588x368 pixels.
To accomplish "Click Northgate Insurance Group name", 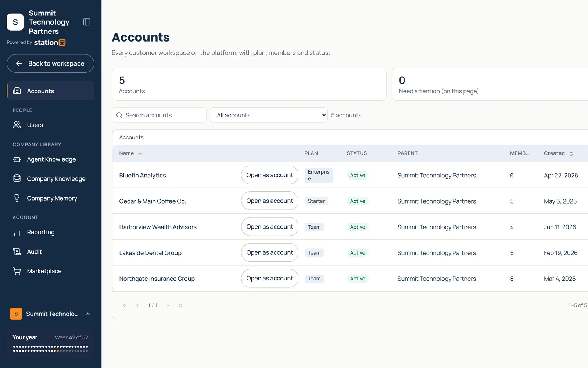I will pos(157,279).
